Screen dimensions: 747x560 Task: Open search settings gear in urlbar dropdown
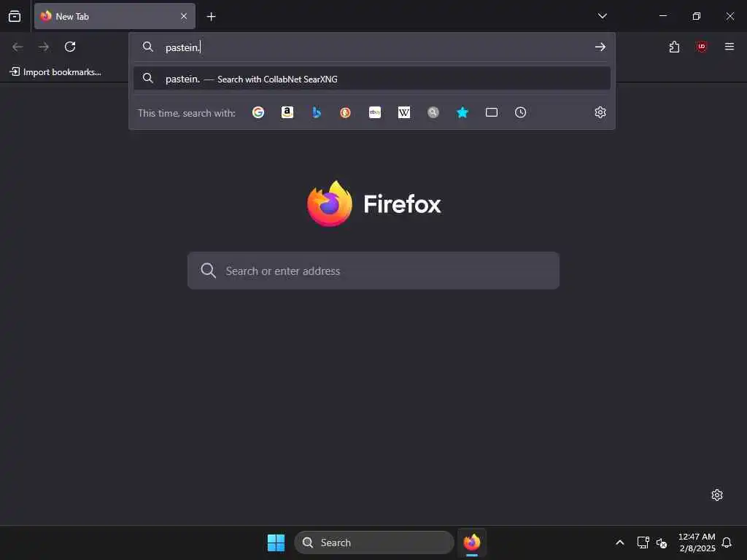tap(600, 112)
